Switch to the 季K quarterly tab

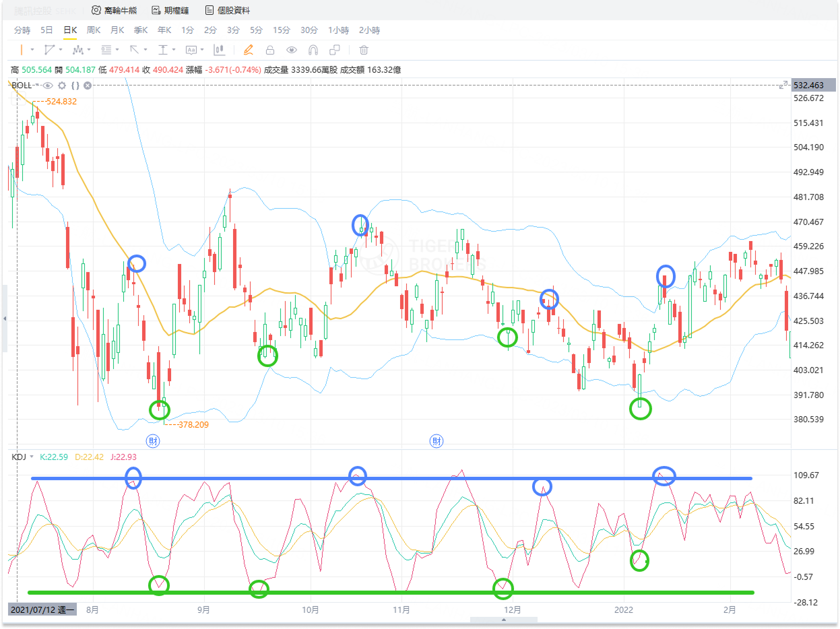point(141,30)
